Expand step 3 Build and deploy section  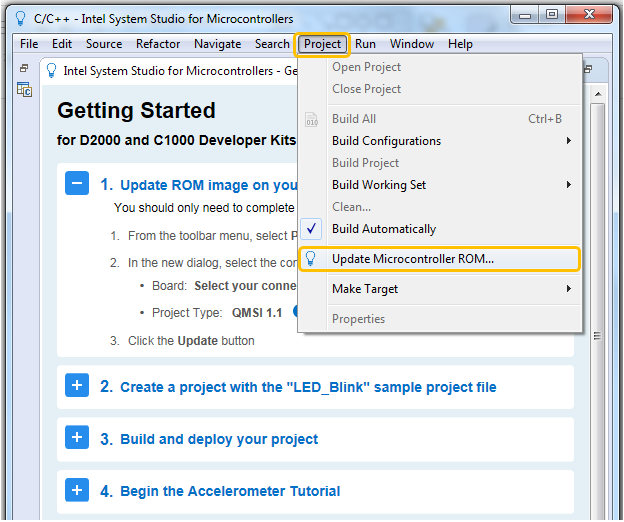77,437
